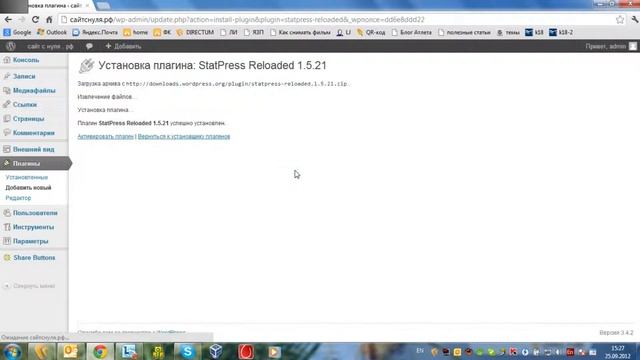The image size is (640, 360).
Task: Open Skype from the taskbar
Action: 187,351
